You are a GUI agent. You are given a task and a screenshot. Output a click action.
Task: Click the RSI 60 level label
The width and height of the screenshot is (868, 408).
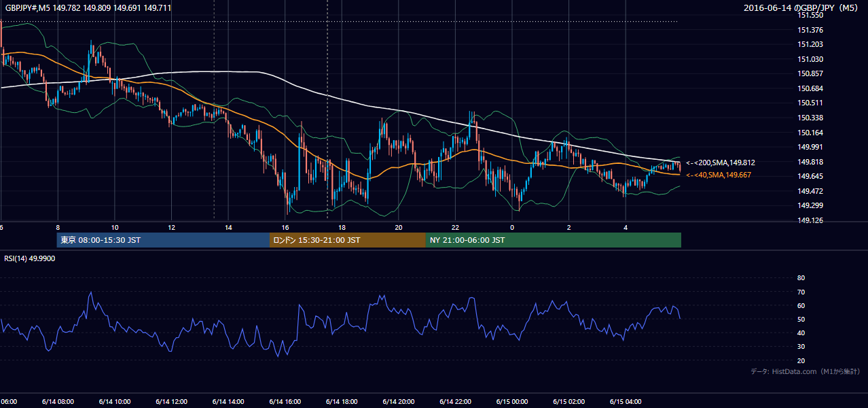[801, 305]
